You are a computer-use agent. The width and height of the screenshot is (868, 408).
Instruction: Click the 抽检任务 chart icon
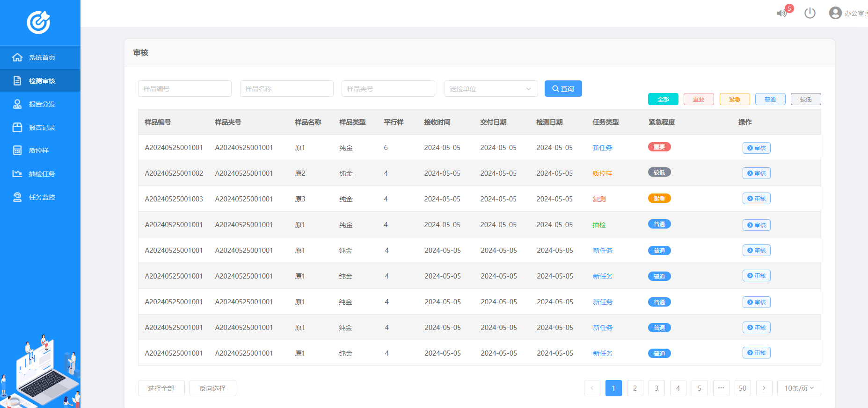tap(17, 174)
